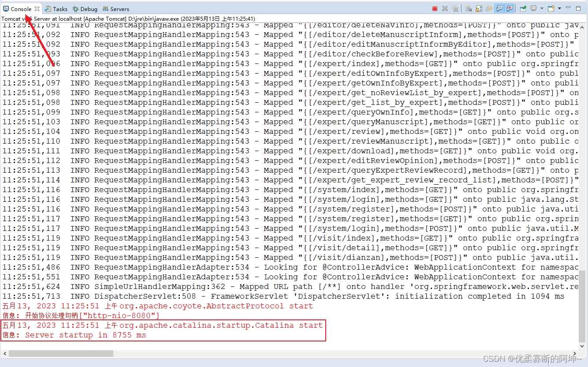Click the '/expert/download' mapping line
588x367 pixels.
290,151
